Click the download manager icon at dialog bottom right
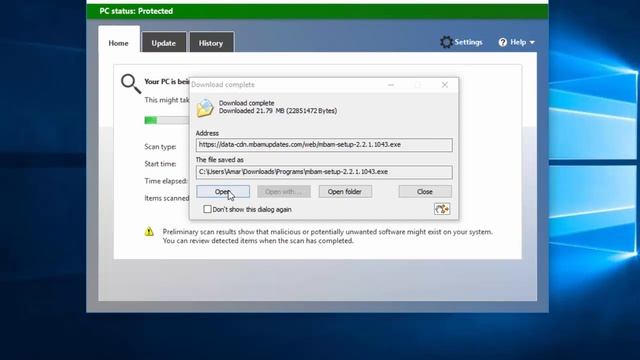The image size is (640, 360). point(442,209)
